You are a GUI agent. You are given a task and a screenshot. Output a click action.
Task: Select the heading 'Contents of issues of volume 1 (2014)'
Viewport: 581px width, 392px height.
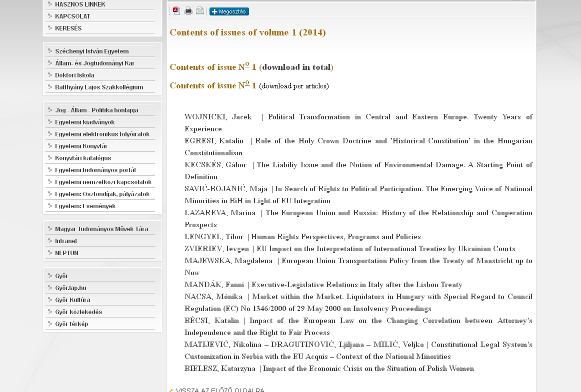click(247, 32)
